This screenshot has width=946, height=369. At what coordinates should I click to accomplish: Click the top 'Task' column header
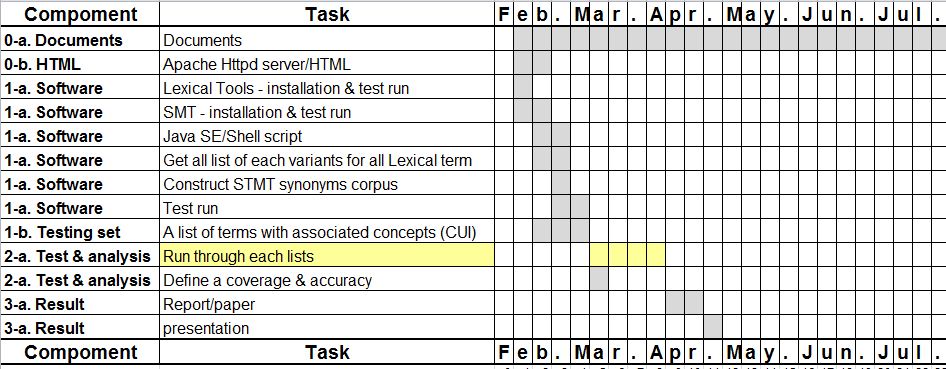(x=327, y=14)
